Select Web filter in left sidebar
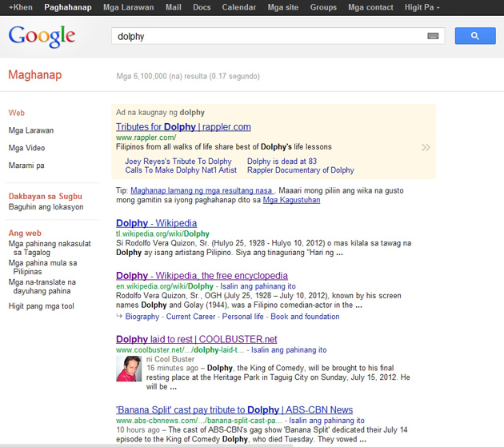This screenshot has width=504, height=447. coord(16,113)
